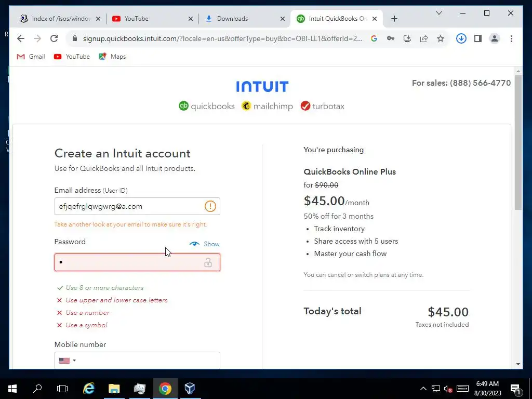Toggle the browser side panel icon
532x399 pixels.
pyautogui.click(x=478, y=38)
